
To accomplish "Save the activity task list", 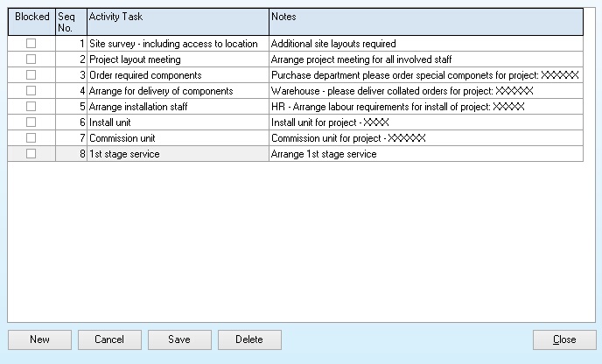I will pos(179,339).
